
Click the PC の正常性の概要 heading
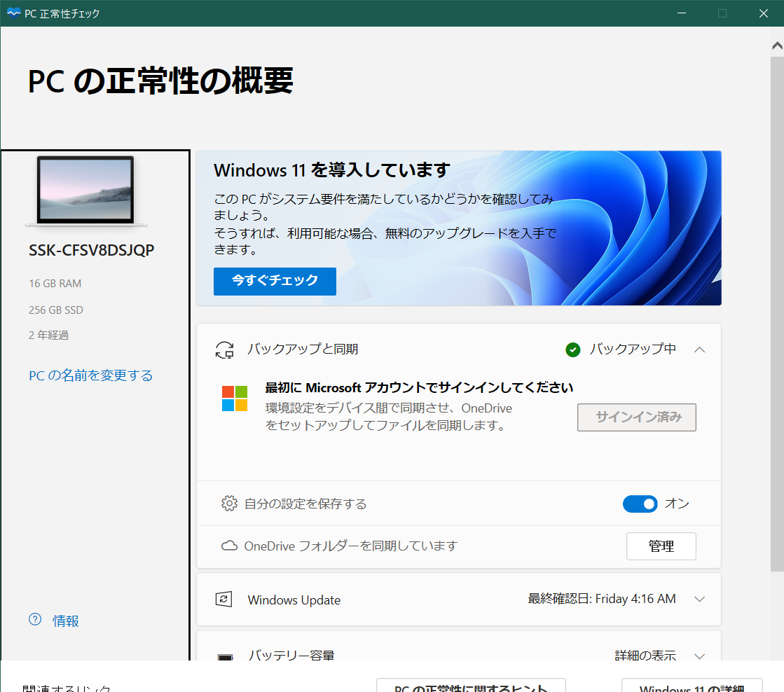(x=160, y=81)
